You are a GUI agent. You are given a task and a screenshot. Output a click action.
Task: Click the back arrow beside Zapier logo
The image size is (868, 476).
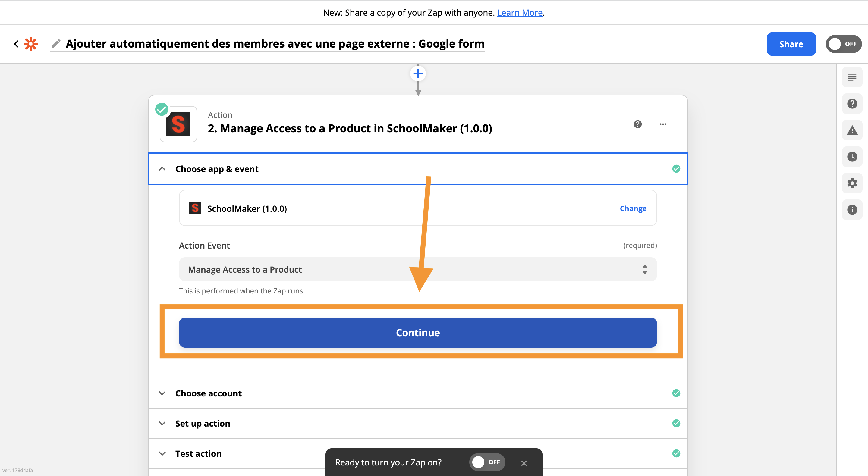[x=16, y=44]
